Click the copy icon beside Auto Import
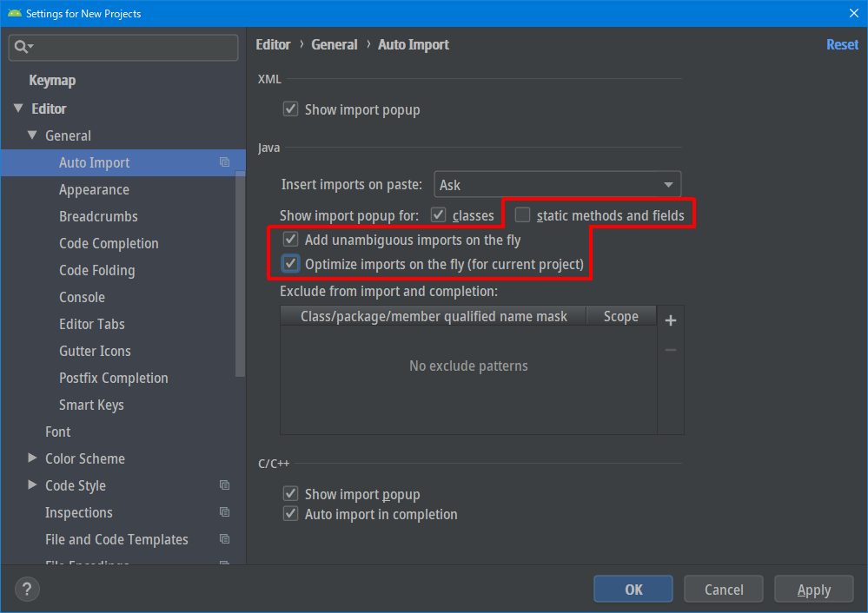This screenshot has width=868, height=613. pos(224,162)
